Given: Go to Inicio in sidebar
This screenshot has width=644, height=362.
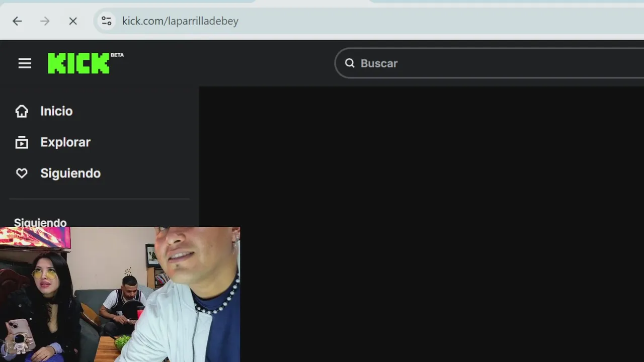Looking at the screenshot, I should pos(56,111).
